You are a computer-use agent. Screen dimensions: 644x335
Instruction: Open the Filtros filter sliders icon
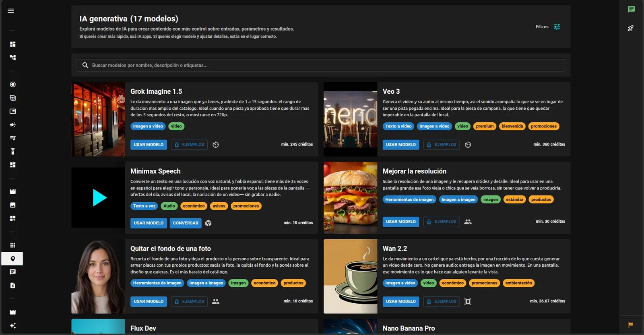(x=557, y=27)
